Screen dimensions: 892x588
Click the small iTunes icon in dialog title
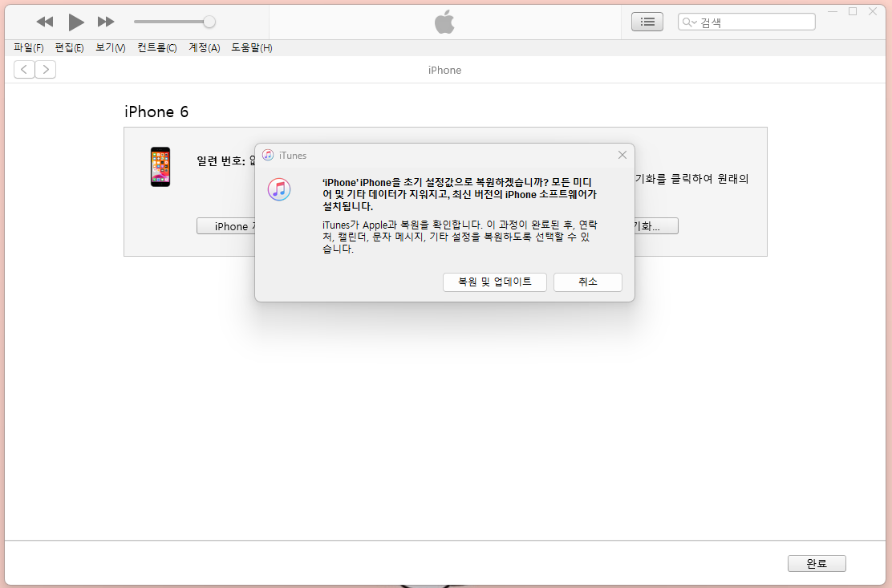tap(268, 156)
